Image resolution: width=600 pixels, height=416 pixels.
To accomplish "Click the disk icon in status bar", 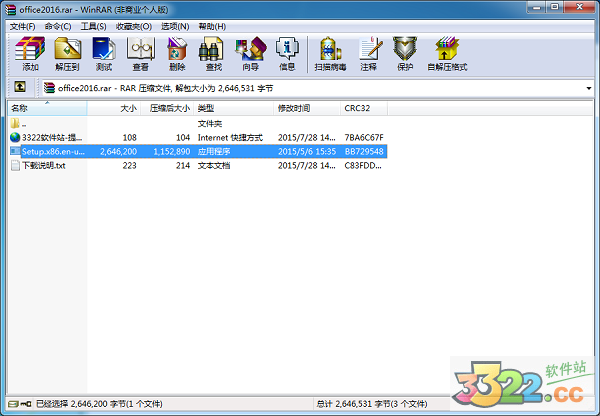I will pos(13,404).
